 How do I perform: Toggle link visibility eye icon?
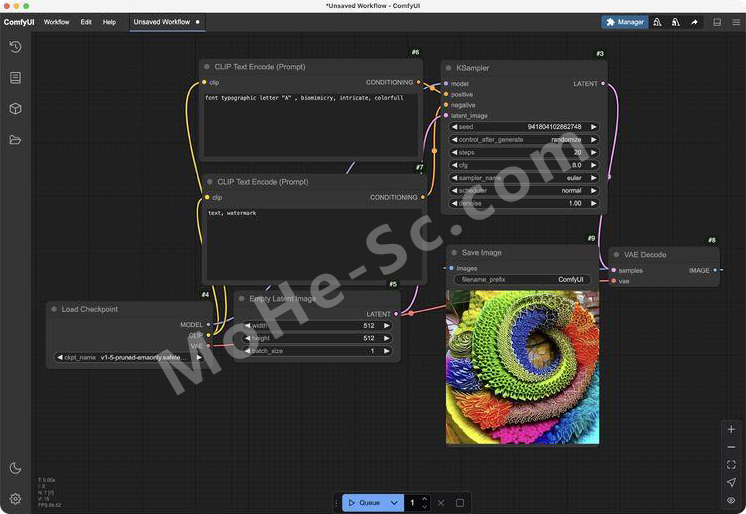coord(731,500)
